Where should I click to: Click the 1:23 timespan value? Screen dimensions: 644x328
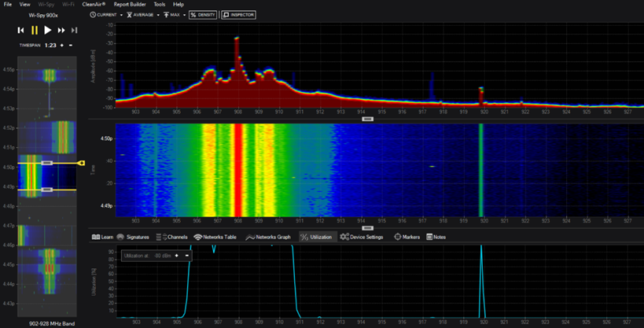50,45
